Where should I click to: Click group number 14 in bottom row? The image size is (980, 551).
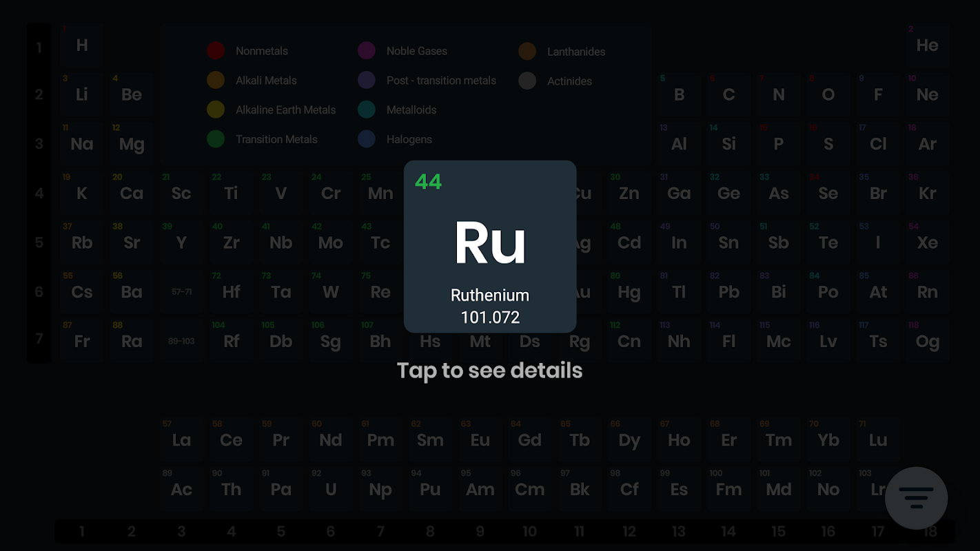729,532
